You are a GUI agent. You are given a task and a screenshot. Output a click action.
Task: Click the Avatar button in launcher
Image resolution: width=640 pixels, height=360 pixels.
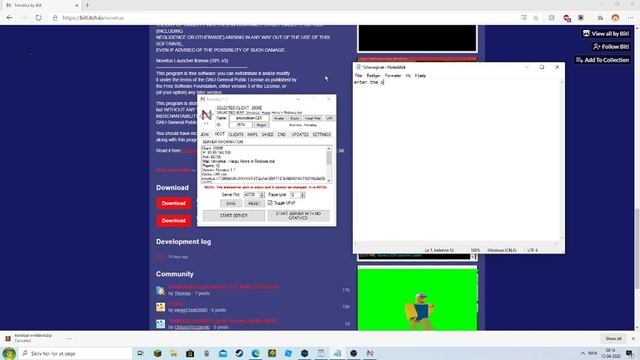279,118
